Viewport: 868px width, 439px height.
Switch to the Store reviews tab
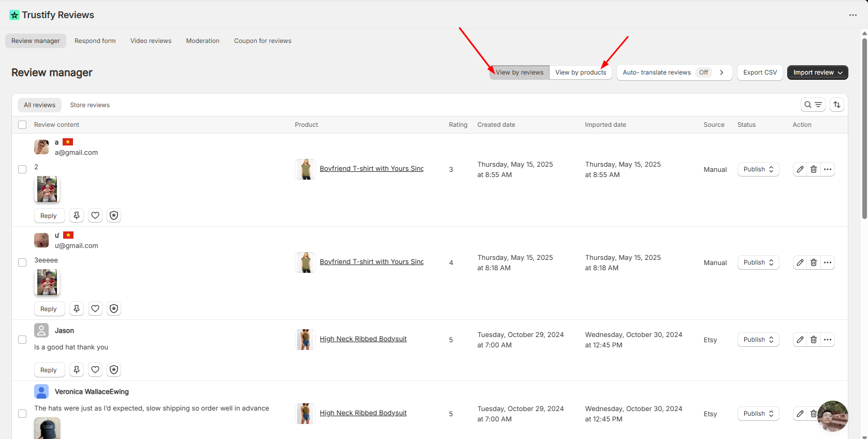pyautogui.click(x=90, y=105)
